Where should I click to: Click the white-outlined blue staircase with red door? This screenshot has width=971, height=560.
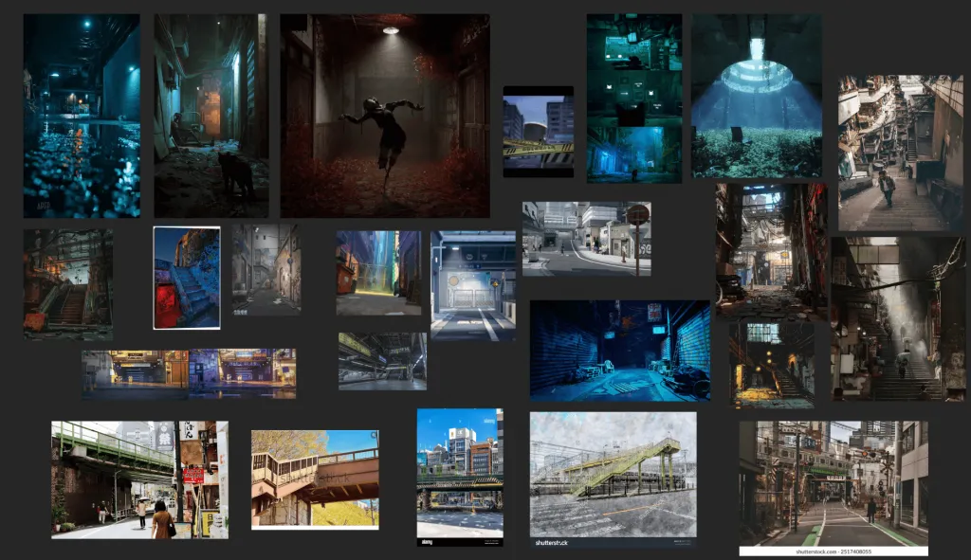(187, 278)
